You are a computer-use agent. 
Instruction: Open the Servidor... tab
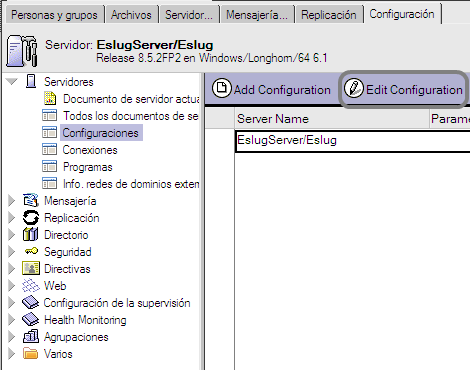[189, 15]
